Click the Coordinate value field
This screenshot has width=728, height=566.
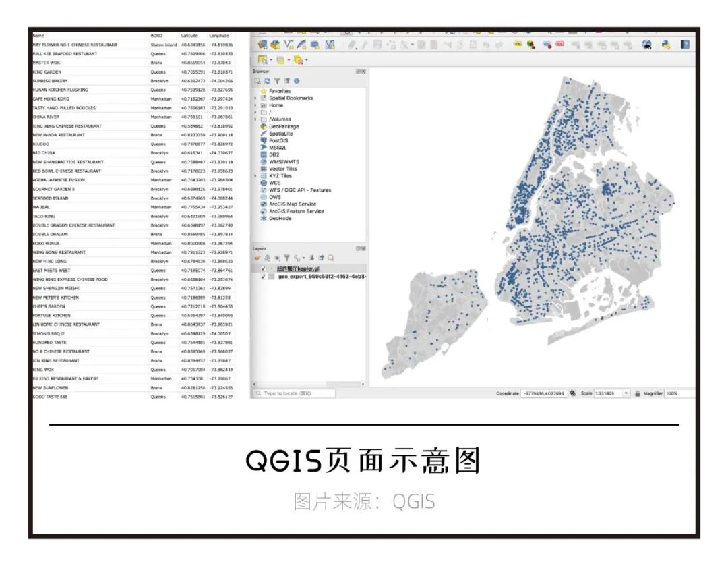tap(544, 393)
